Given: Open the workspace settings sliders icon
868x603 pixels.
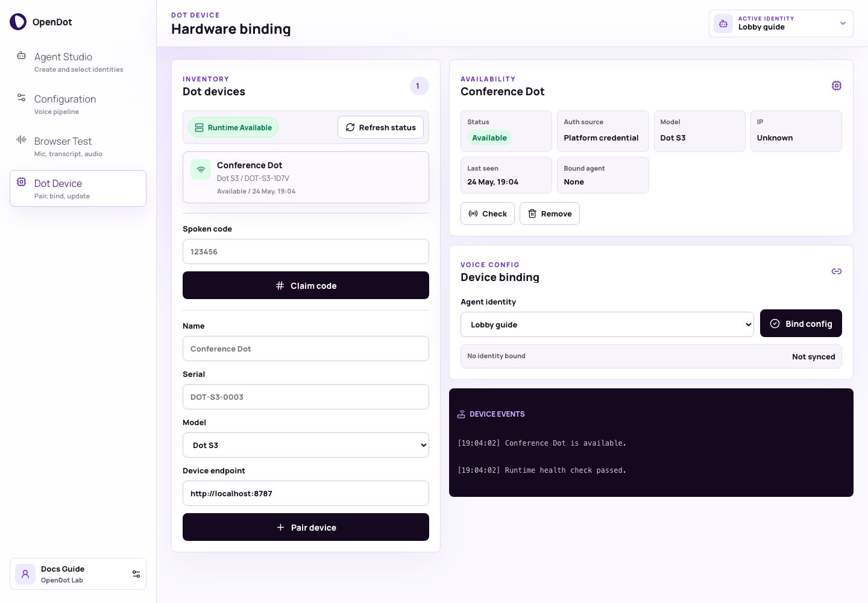Looking at the screenshot, I should [136, 574].
